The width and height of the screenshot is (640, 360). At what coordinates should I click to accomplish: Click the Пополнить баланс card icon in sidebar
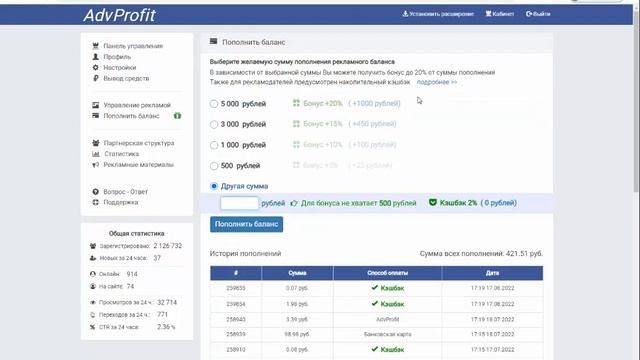coord(96,116)
